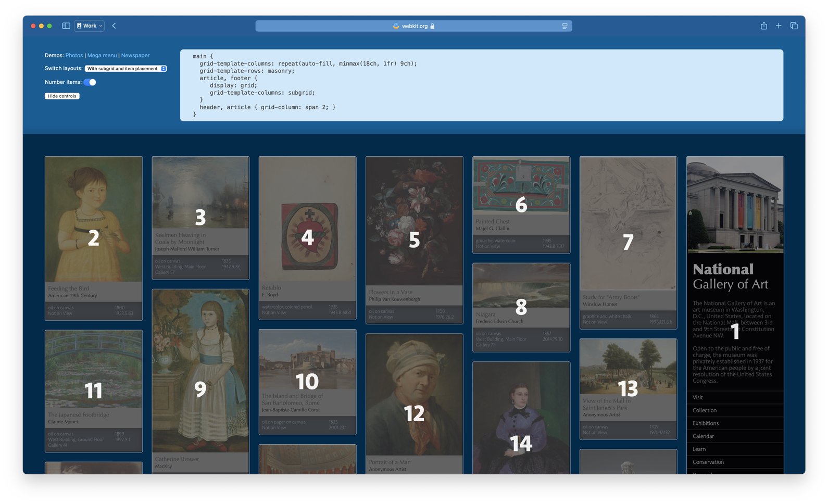Click the Winslow Homer artist name
The image size is (828, 504).
[600, 304]
